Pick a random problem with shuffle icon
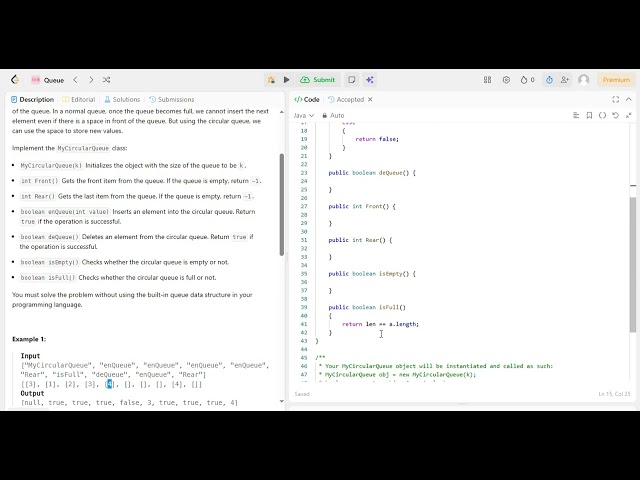The height and width of the screenshot is (480, 640). pos(106,80)
